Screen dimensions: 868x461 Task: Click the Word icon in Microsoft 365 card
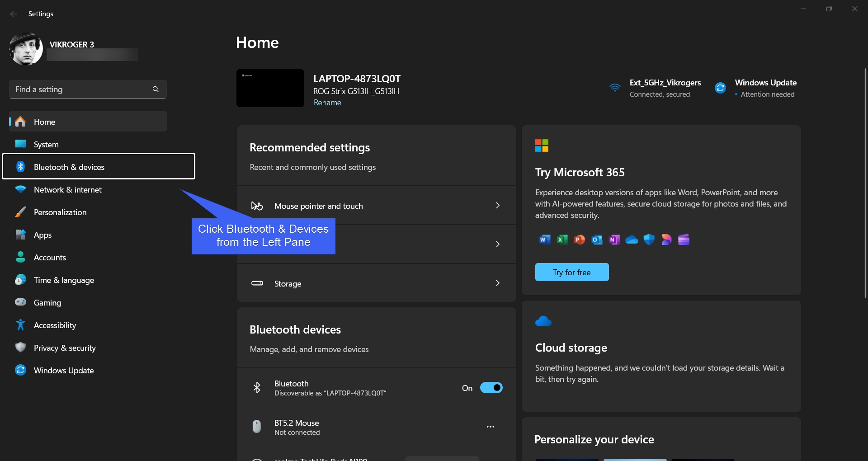coord(545,240)
